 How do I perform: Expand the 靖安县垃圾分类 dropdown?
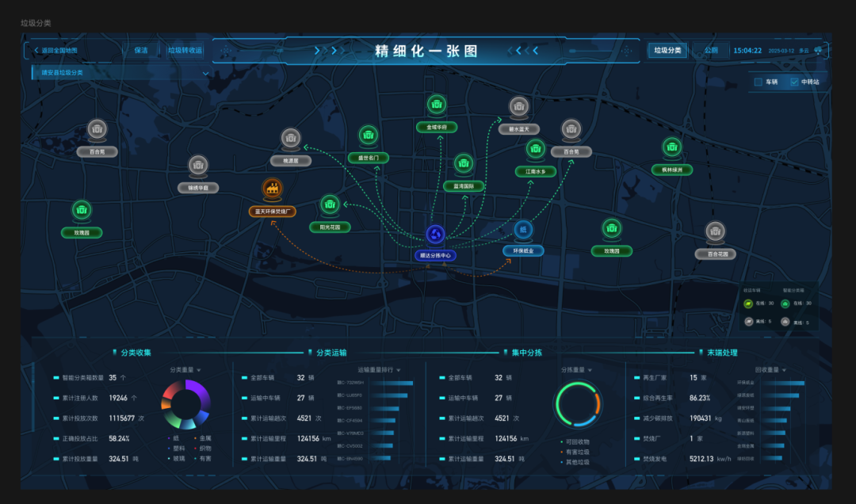point(205,73)
